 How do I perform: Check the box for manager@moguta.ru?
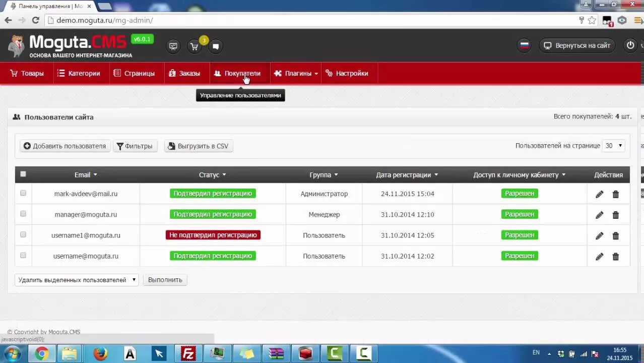[23, 213]
